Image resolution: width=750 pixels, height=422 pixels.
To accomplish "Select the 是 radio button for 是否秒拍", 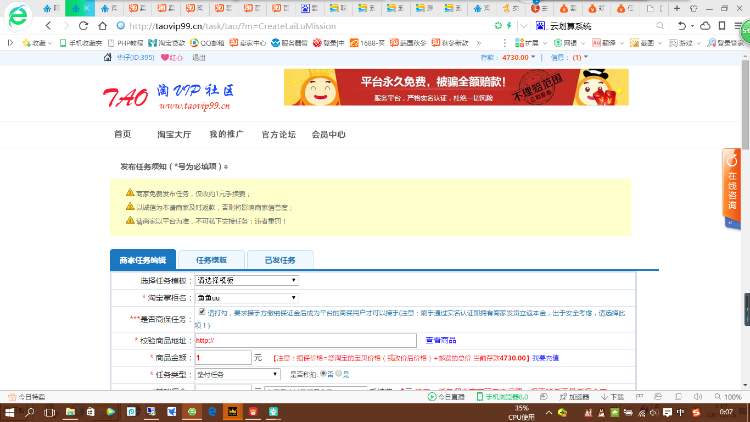I will [x=339, y=373].
